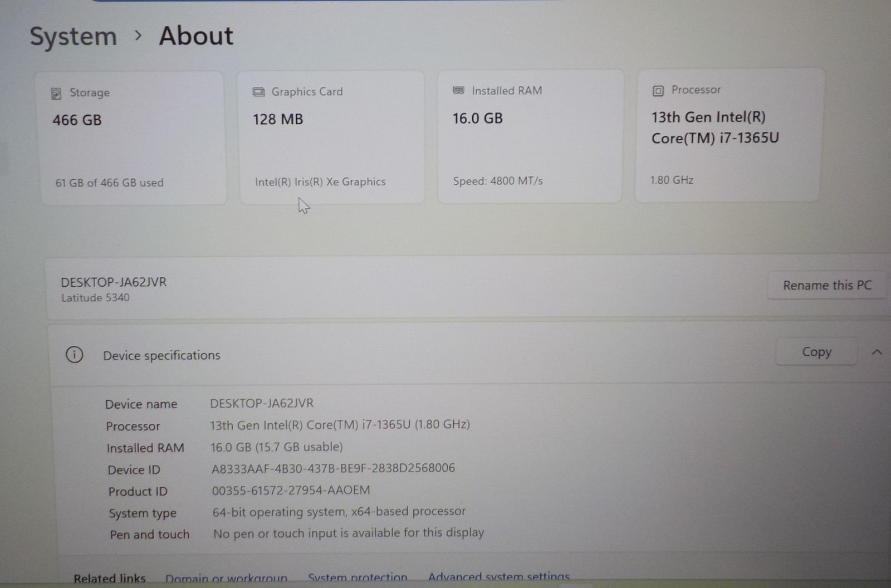
Task: Select 'Latitude 5340' model text
Action: click(95, 298)
